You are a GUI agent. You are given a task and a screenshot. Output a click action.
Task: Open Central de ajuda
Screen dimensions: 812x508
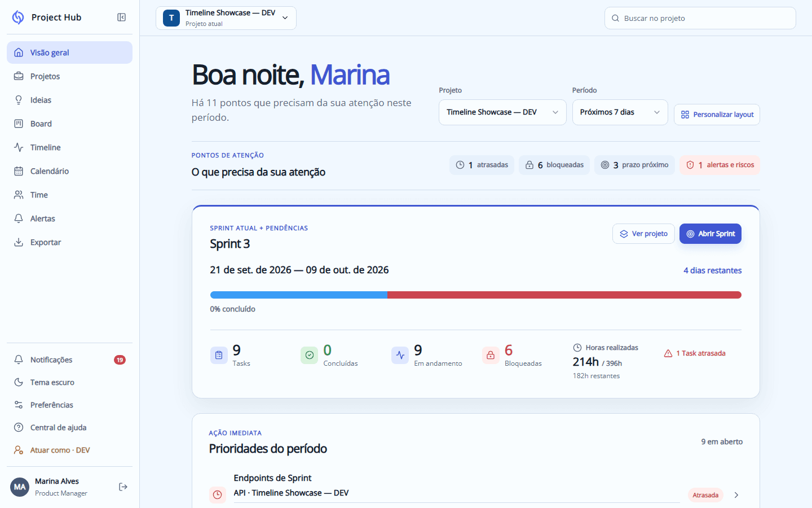69,427
